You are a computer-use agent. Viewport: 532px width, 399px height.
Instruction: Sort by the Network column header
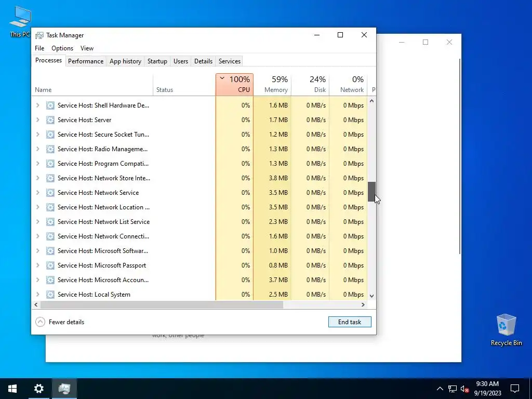[348, 85]
